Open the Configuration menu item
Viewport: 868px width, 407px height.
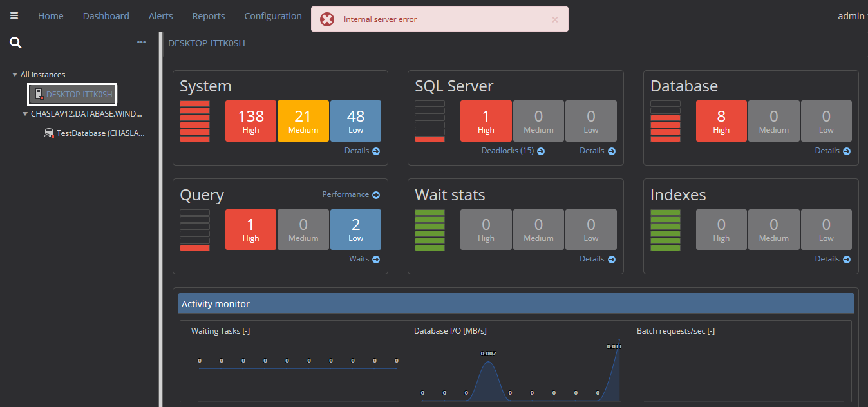(273, 16)
